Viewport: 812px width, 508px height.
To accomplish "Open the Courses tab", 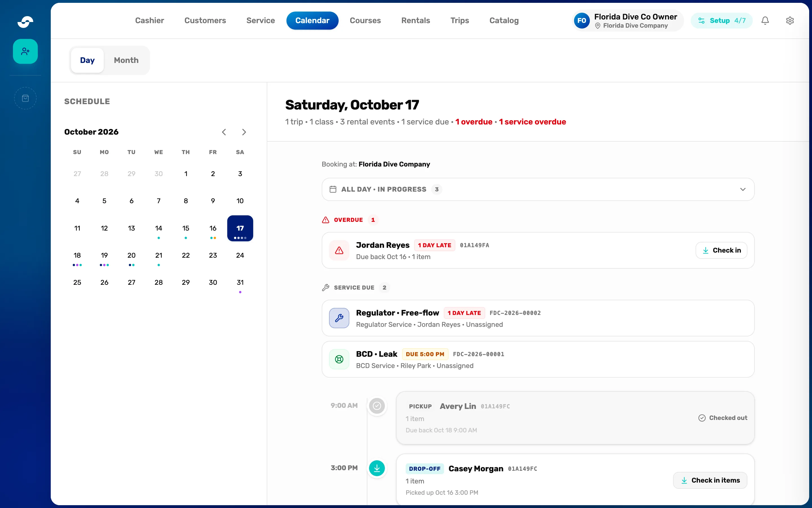I will coord(365,21).
